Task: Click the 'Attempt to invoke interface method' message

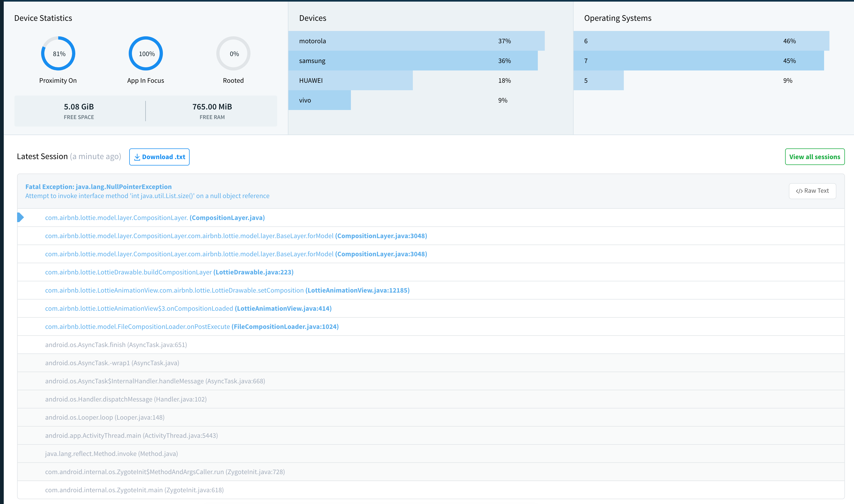Action: (147, 196)
